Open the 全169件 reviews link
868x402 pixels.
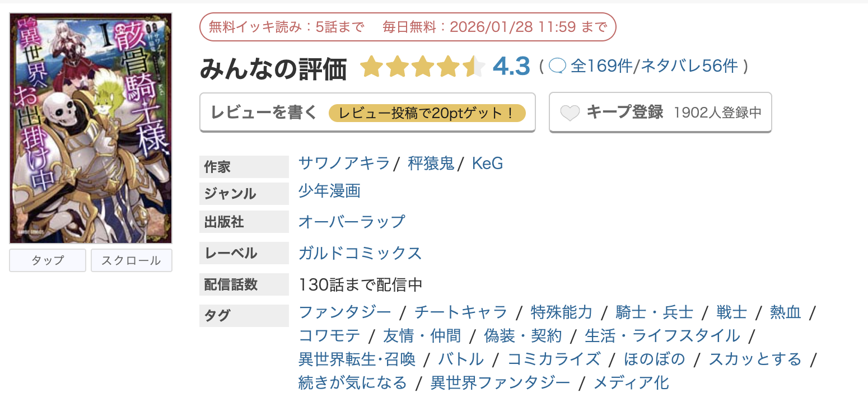tap(601, 66)
